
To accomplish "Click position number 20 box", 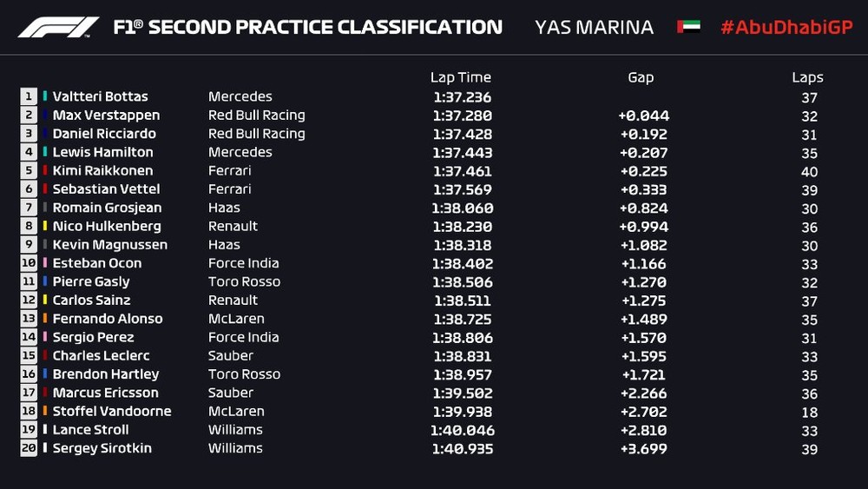I will (x=29, y=448).
